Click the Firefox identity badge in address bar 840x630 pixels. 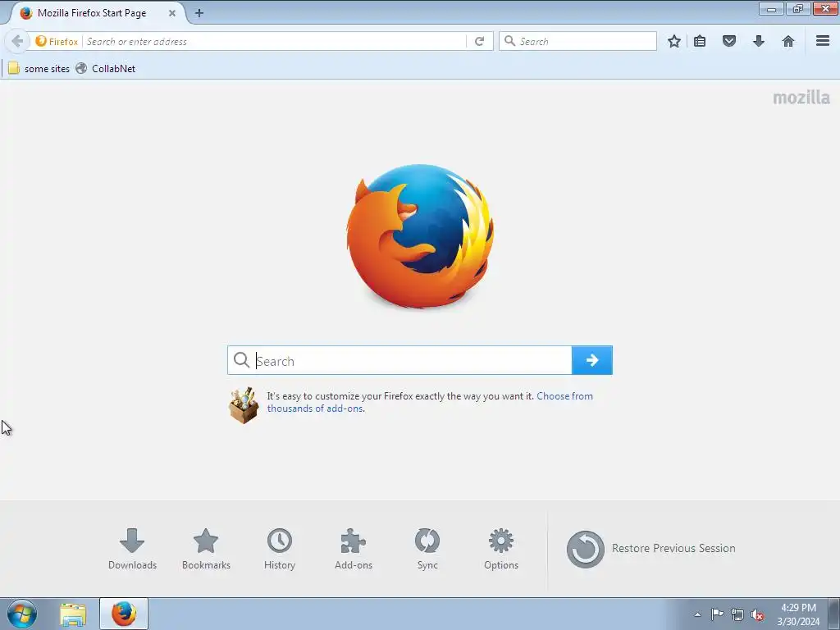(x=57, y=41)
